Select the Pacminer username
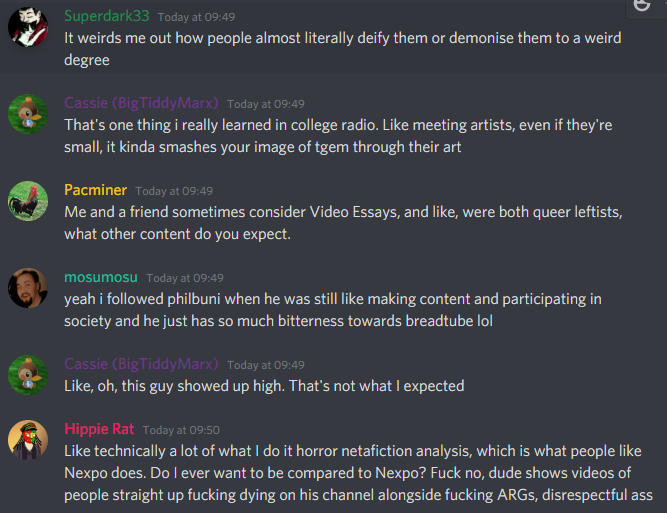This screenshot has width=667, height=513. click(95, 190)
